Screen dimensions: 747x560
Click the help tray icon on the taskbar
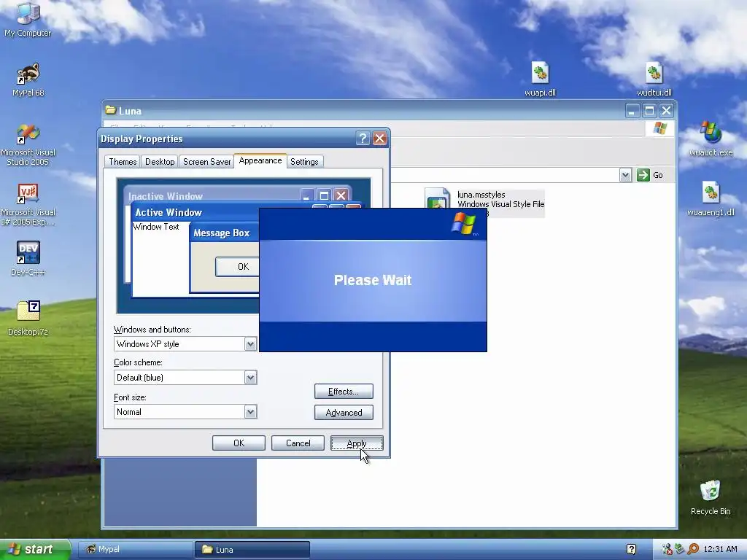(x=631, y=549)
